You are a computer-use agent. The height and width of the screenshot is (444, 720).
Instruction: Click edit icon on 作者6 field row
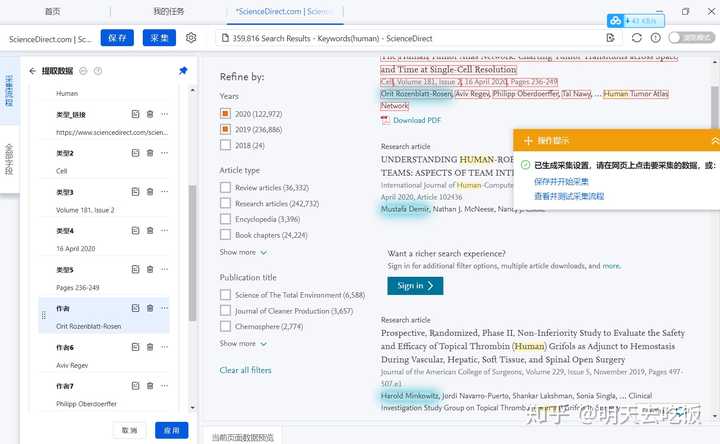tap(135, 347)
